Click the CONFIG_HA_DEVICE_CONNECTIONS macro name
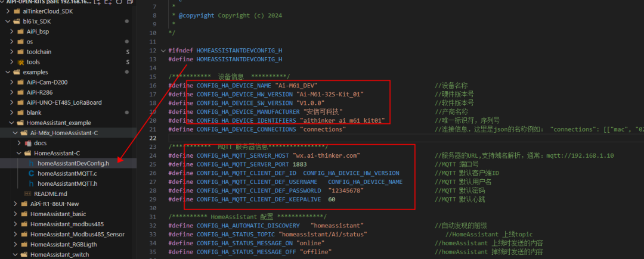 click(x=246, y=129)
